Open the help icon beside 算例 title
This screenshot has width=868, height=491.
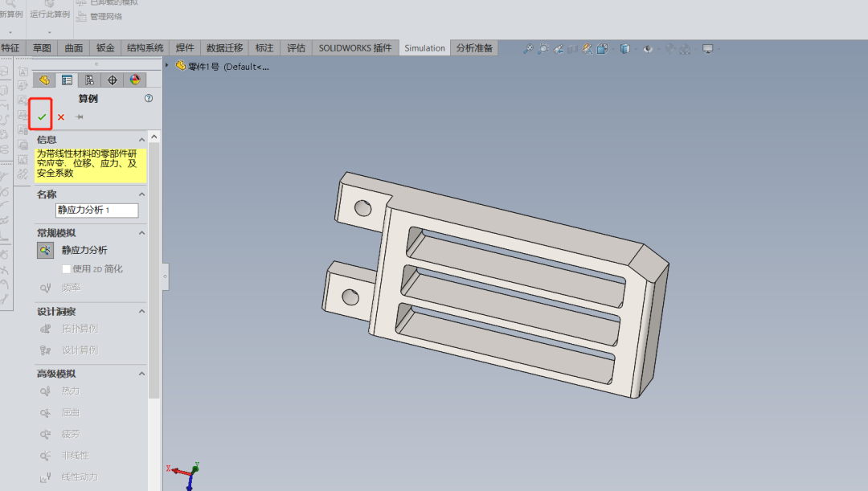tap(148, 98)
